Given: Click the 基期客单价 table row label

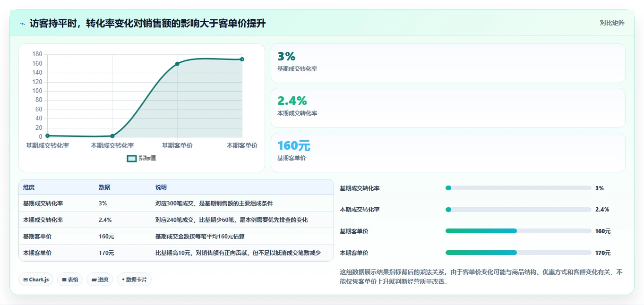Looking at the screenshot, I should point(37,237).
